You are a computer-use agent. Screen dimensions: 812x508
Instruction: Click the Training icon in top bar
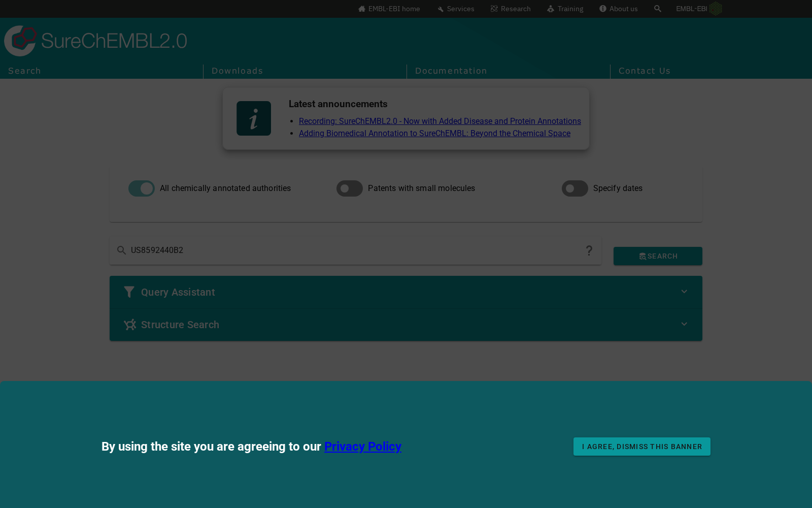point(551,9)
